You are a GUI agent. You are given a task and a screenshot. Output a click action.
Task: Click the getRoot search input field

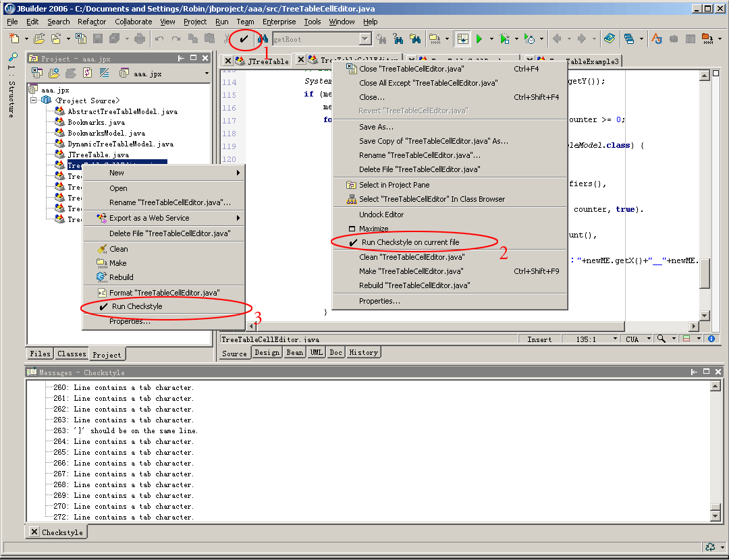pyautogui.click(x=316, y=39)
